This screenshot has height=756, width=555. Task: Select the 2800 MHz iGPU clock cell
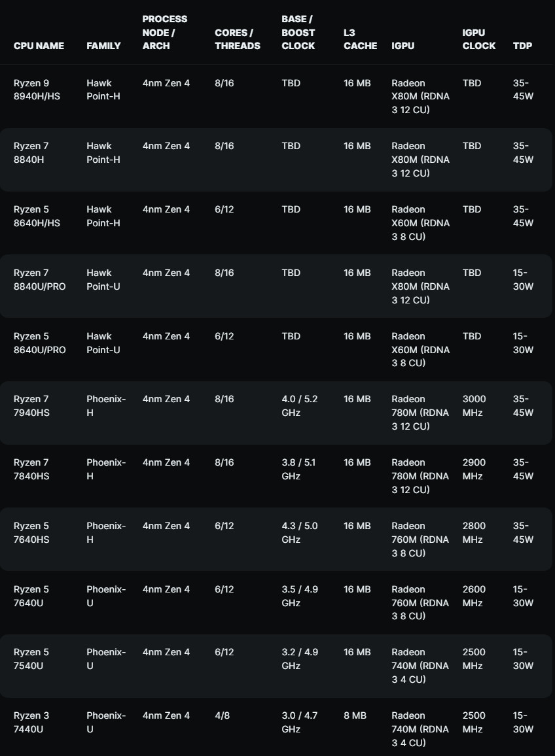(x=474, y=532)
